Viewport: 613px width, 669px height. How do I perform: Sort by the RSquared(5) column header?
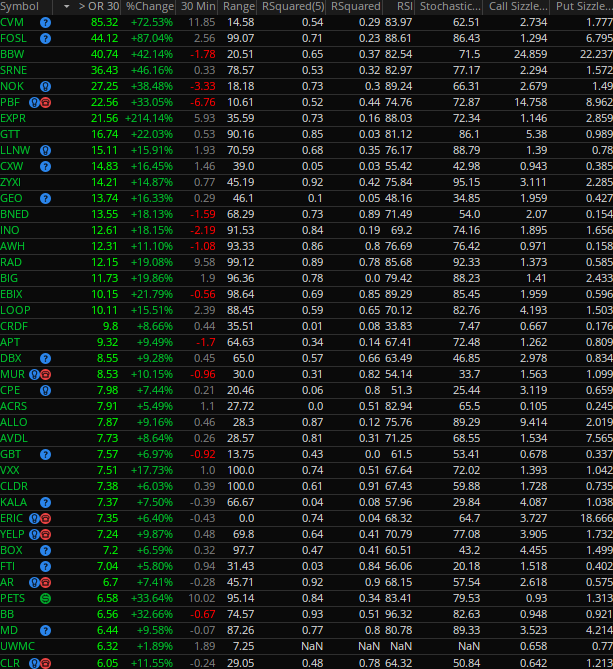click(293, 7)
